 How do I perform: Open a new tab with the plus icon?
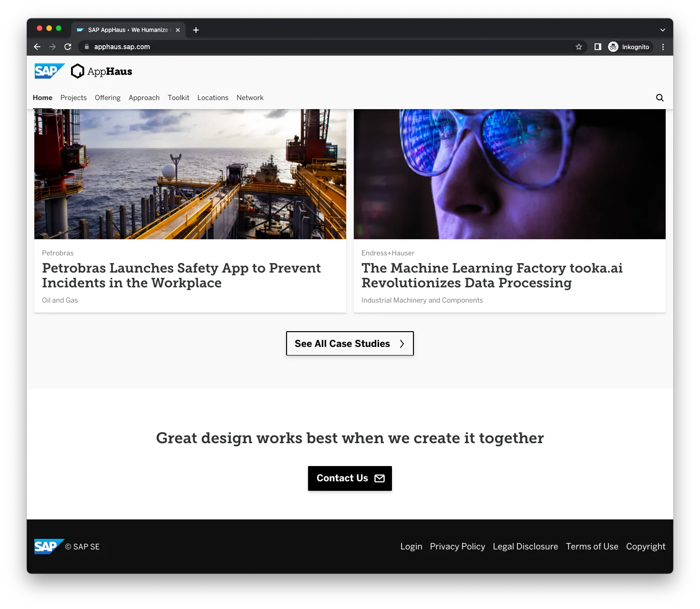pyautogui.click(x=196, y=30)
